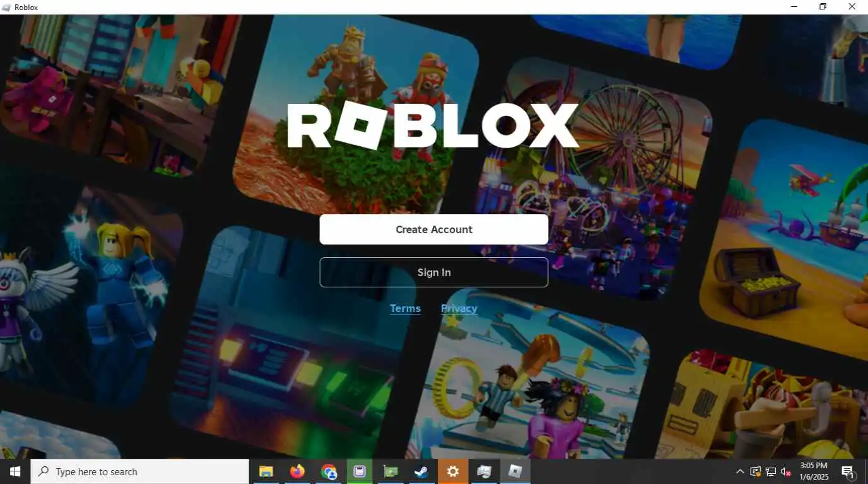Click the taskbar search box

139,471
